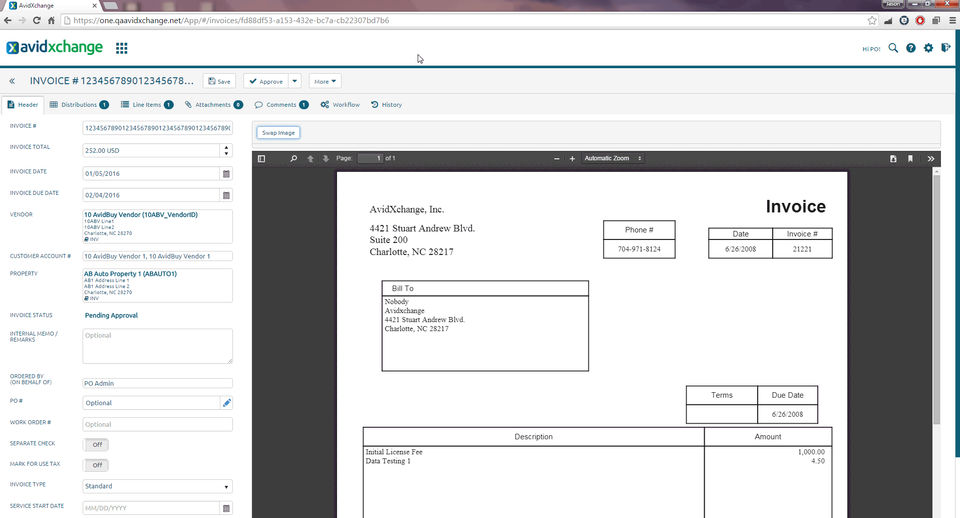The width and height of the screenshot is (960, 518).
Task: Click the Ordered By field
Action: pyautogui.click(x=157, y=383)
